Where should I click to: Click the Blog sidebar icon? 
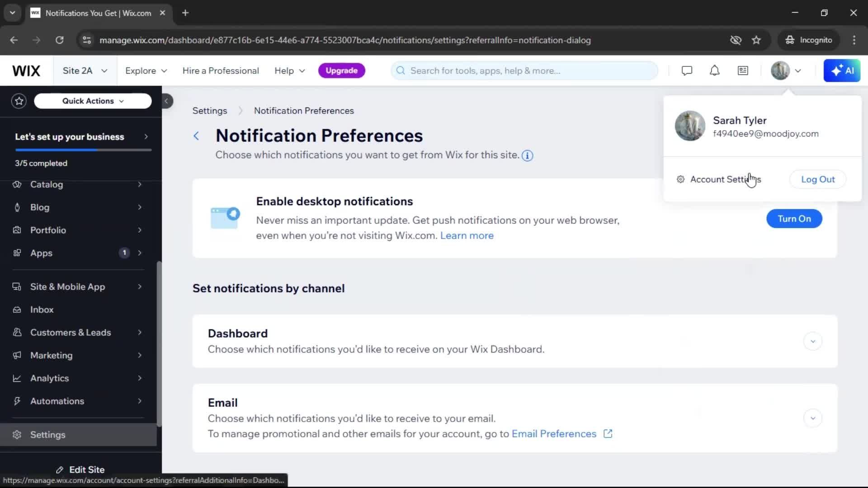tap(17, 207)
